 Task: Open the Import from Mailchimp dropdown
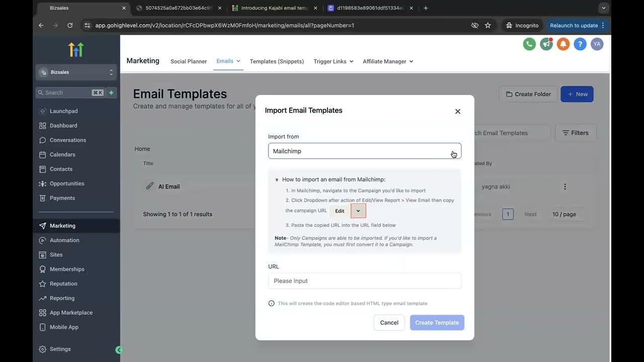364,151
